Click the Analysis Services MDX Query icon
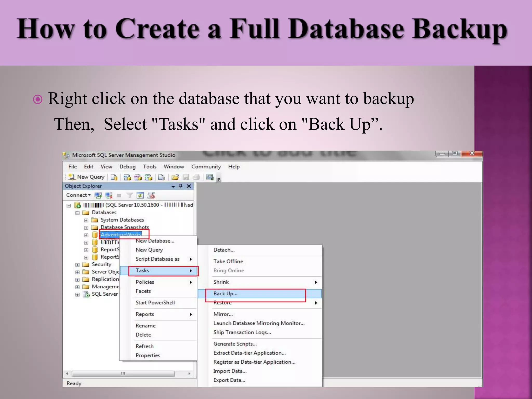Screen dimensions: 532x399 point(127,177)
